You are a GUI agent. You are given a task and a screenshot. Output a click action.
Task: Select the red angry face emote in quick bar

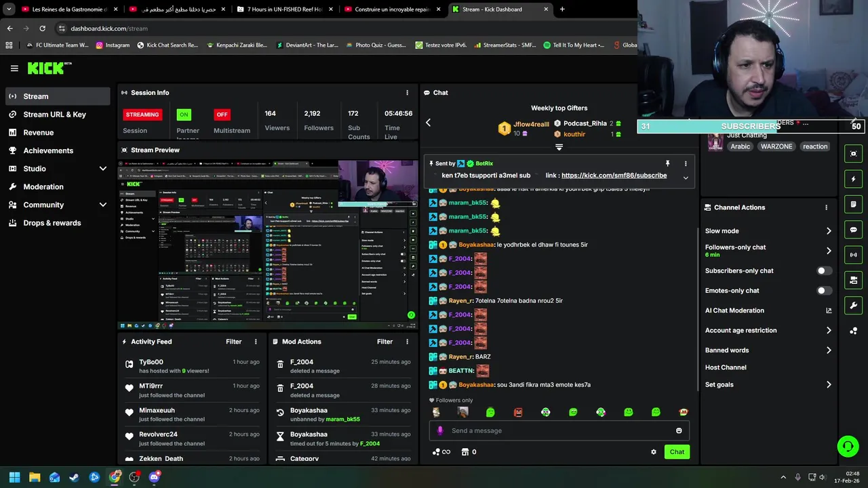point(518,412)
